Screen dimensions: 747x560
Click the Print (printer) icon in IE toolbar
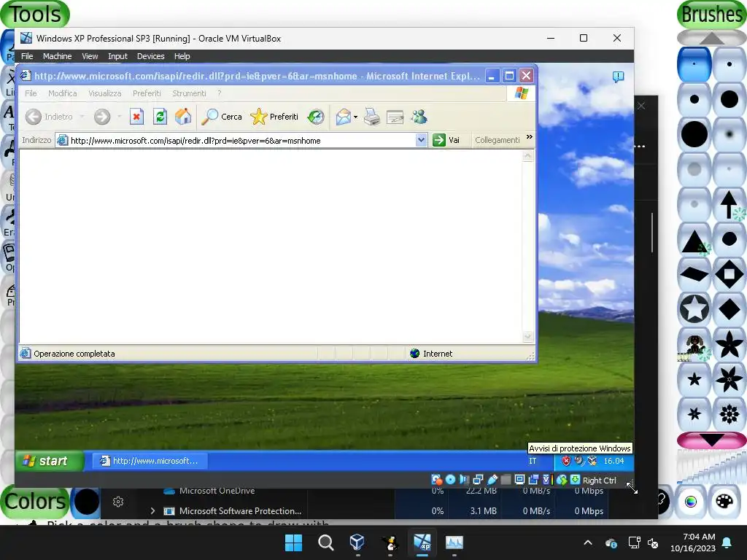(371, 117)
